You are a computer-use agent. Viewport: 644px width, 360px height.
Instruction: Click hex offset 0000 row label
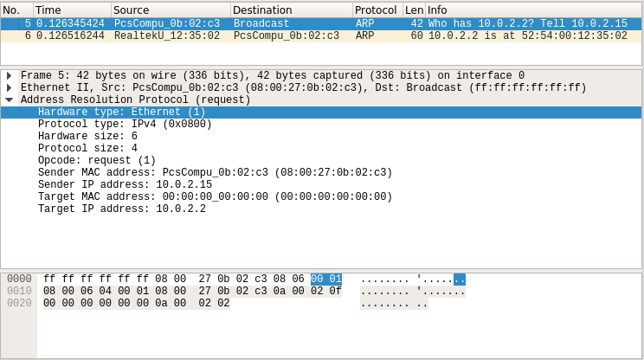coord(19,280)
